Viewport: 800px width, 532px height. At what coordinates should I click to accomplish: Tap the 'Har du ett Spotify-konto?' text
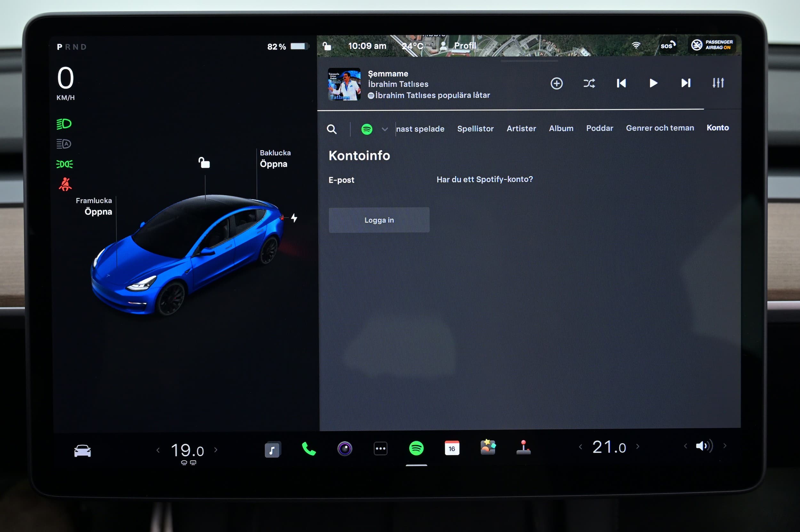(x=484, y=179)
